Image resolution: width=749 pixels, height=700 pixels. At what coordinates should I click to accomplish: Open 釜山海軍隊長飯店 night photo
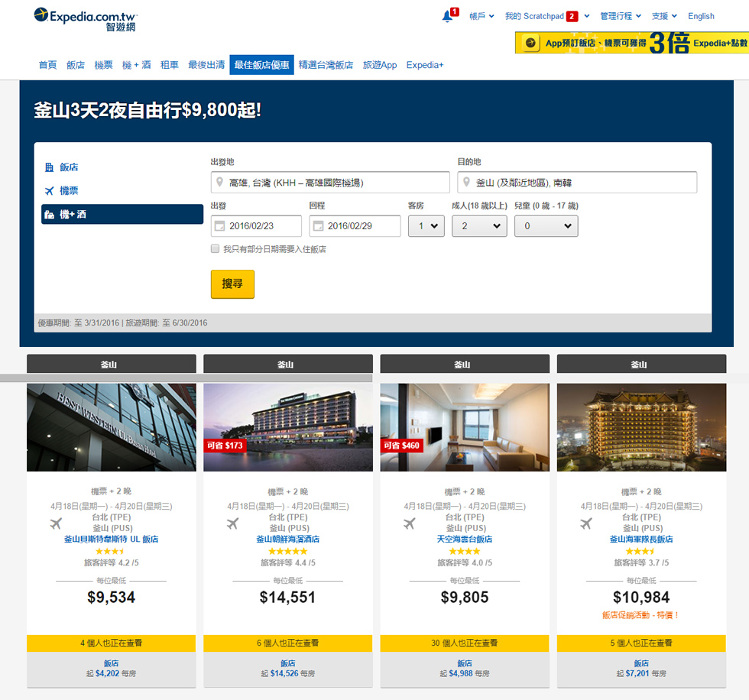(x=641, y=427)
